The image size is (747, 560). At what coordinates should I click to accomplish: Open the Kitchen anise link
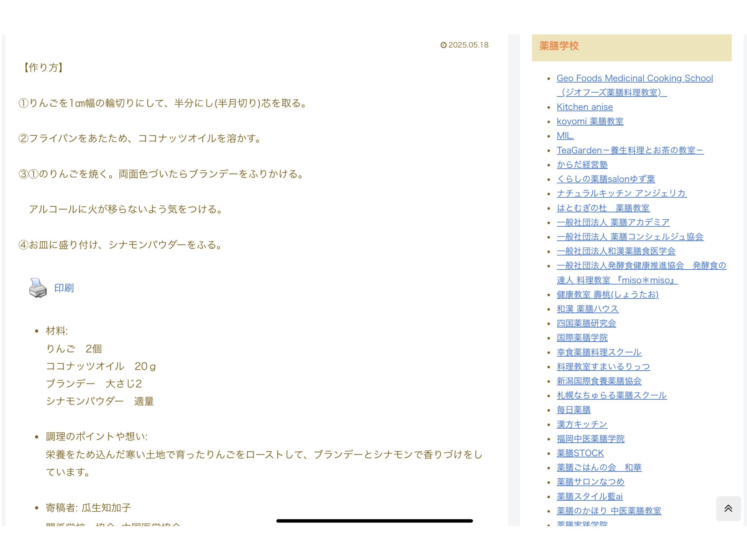[x=585, y=107]
